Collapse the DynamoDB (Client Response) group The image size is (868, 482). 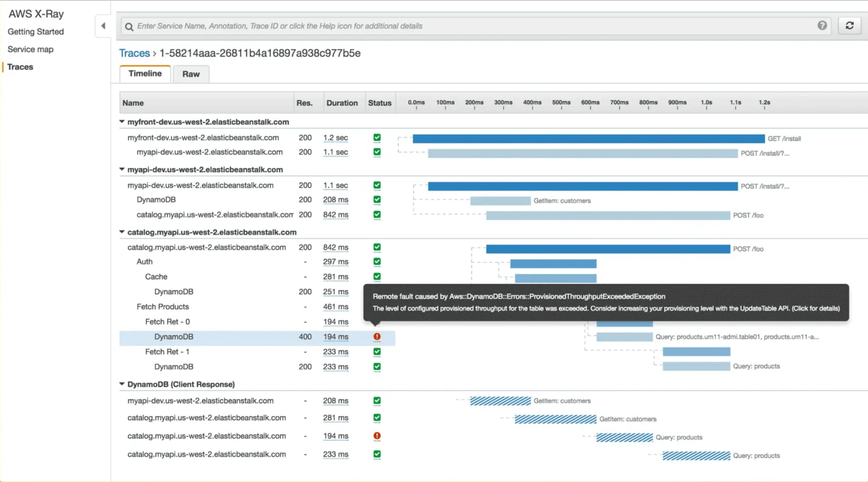pos(122,384)
